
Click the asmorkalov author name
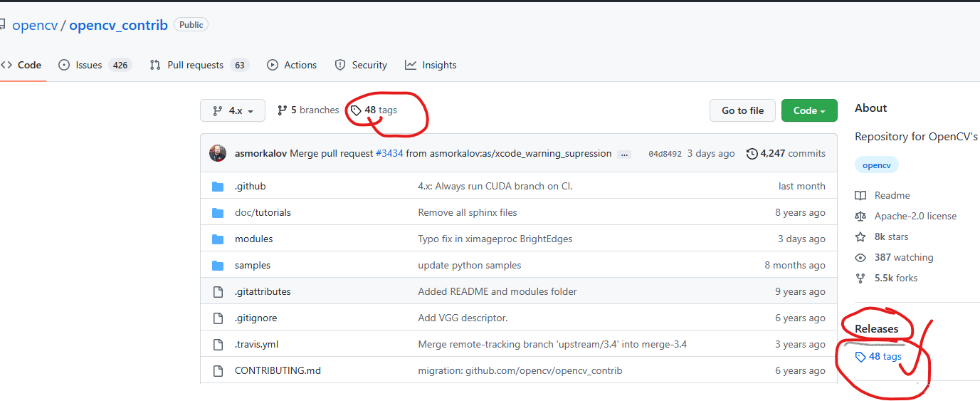[x=260, y=153]
